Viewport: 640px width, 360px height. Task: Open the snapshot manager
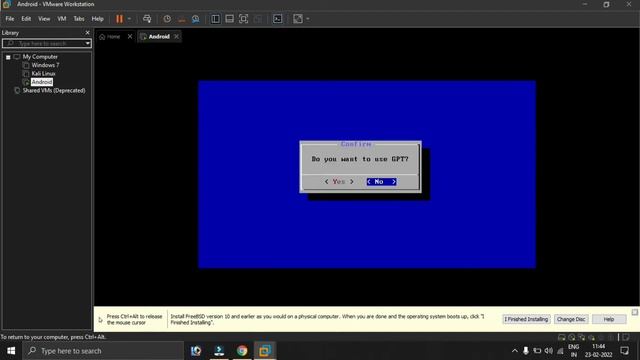tap(196, 19)
